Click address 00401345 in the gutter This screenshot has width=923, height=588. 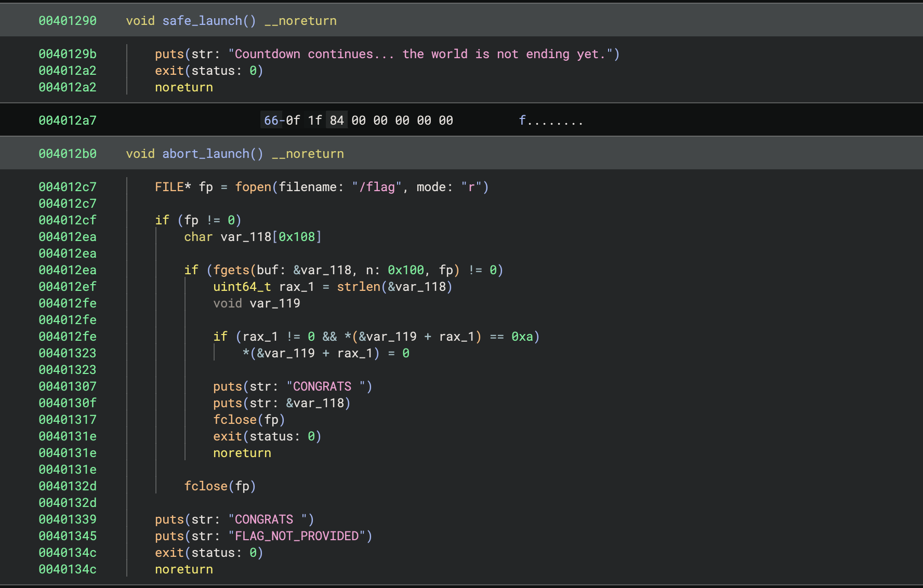click(68, 536)
